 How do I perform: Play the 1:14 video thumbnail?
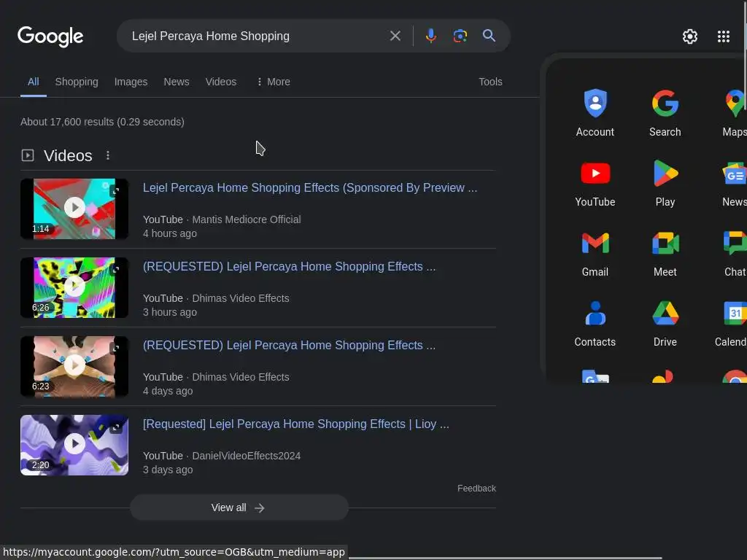tap(74, 209)
